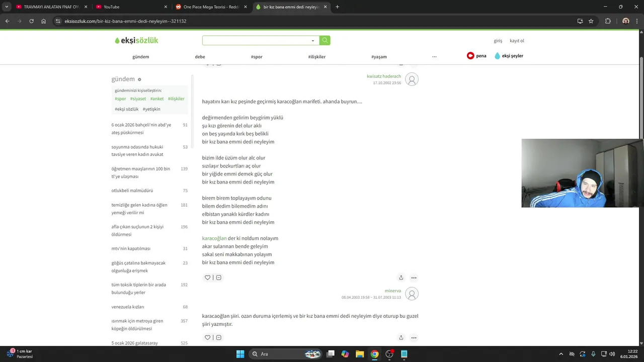Open topic ısınmak için metroya giren köpeğin
The height and width of the screenshot is (362, 644).
[149, 325]
